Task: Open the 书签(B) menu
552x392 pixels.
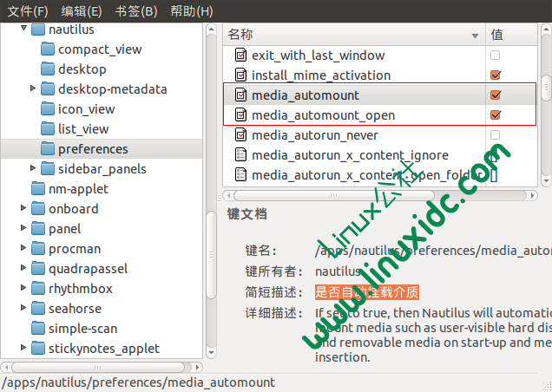Action: pyautogui.click(x=136, y=11)
